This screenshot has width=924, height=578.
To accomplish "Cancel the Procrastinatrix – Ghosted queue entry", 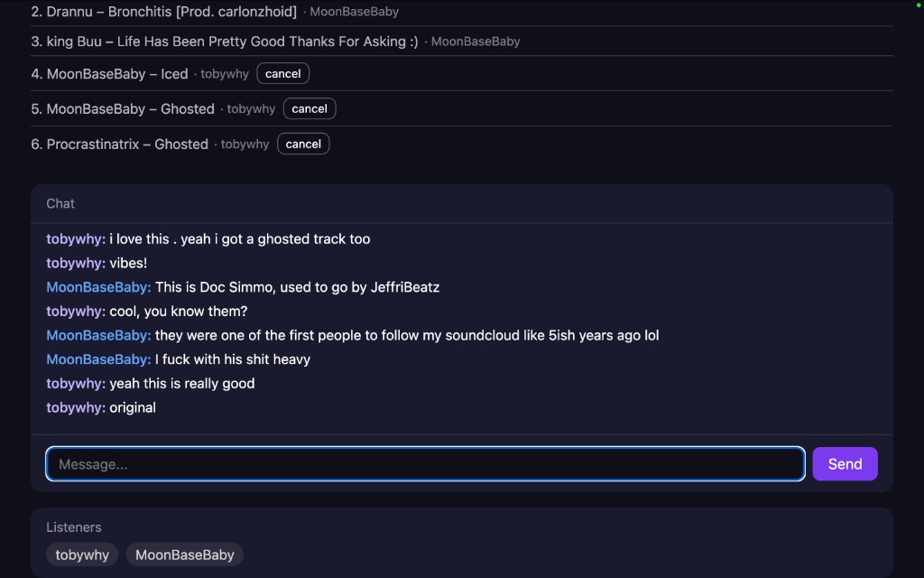I will tap(303, 144).
